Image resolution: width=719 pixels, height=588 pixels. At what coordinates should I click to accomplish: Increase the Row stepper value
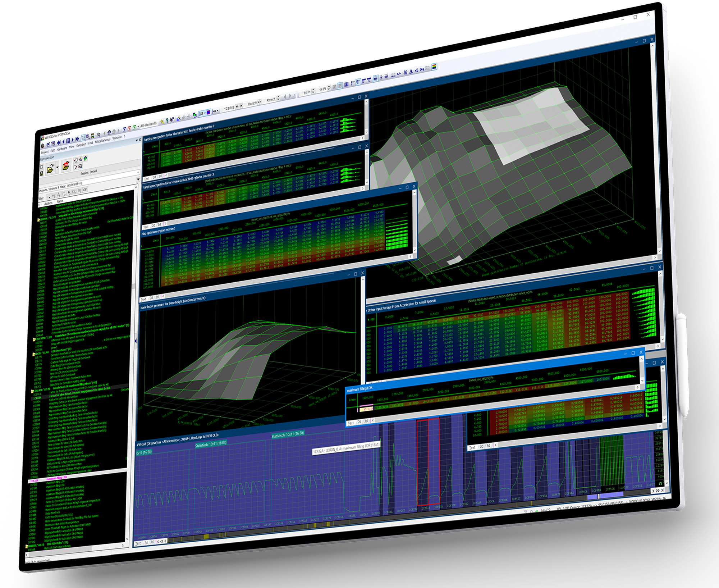[279, 97]
